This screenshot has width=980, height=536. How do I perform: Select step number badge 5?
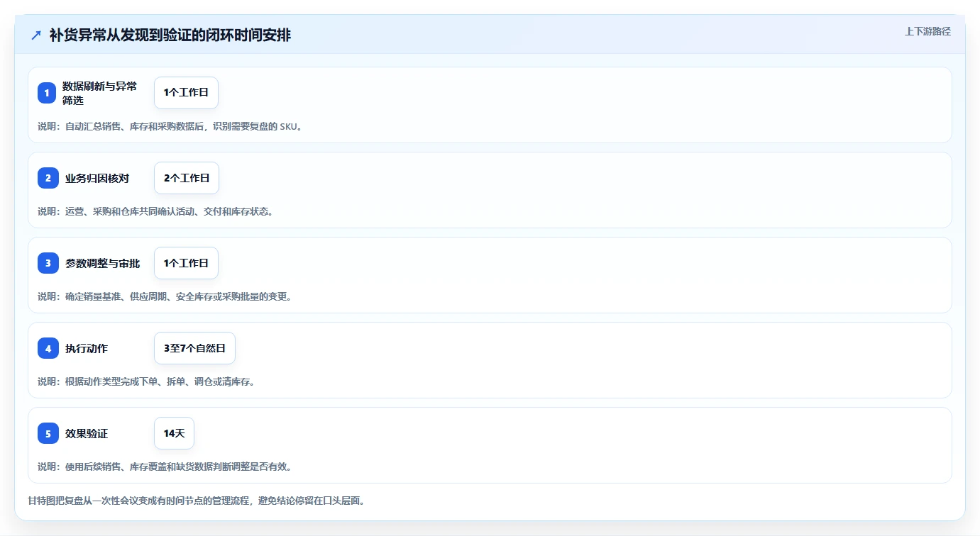tap(48, 433)
